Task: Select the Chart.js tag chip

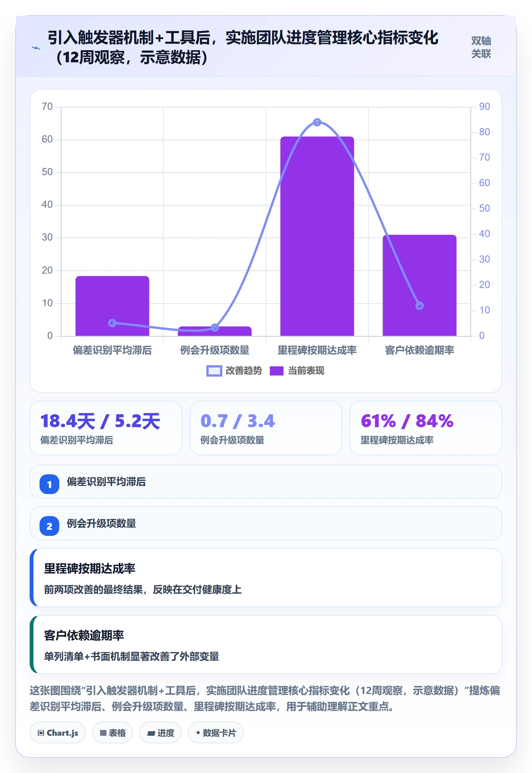Action: click(x=58, y=733)
